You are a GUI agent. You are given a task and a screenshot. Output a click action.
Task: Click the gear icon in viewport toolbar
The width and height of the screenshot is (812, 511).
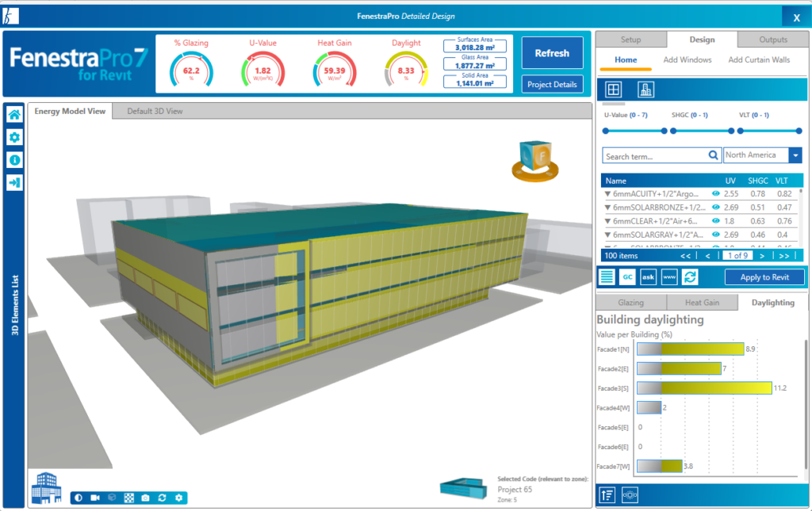pos(178,498)
